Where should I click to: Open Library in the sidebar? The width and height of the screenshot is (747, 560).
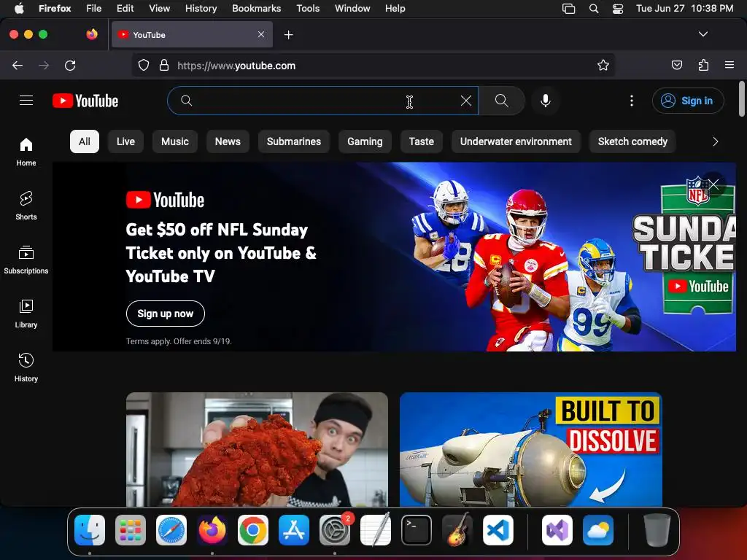(x=26, y=314)
